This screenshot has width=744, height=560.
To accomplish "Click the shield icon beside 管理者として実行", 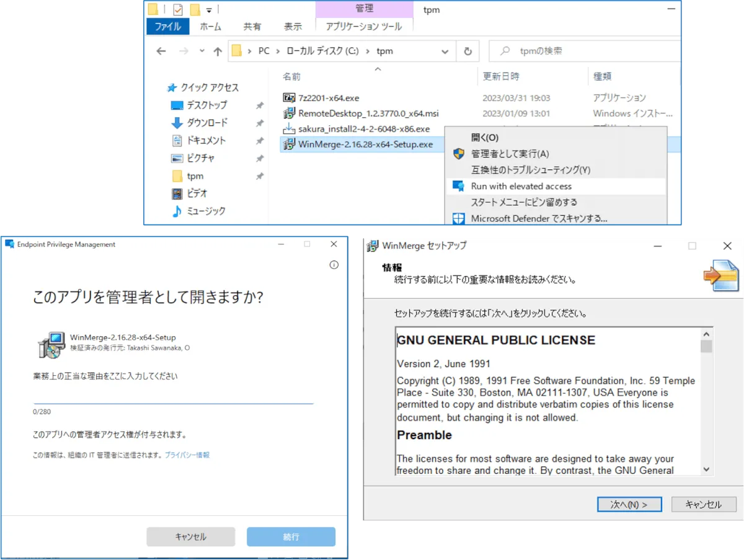I will (x=459, y=154).
